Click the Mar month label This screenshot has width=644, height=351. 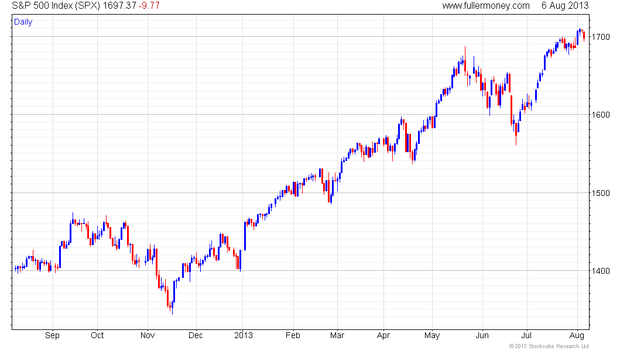[x=337, y=335]
